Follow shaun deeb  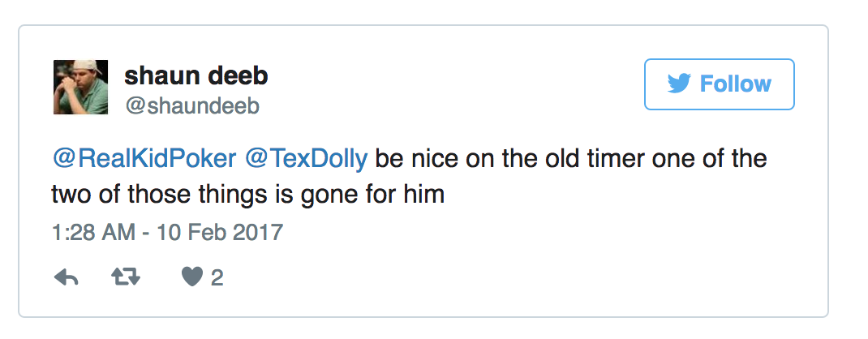point(719,84)
